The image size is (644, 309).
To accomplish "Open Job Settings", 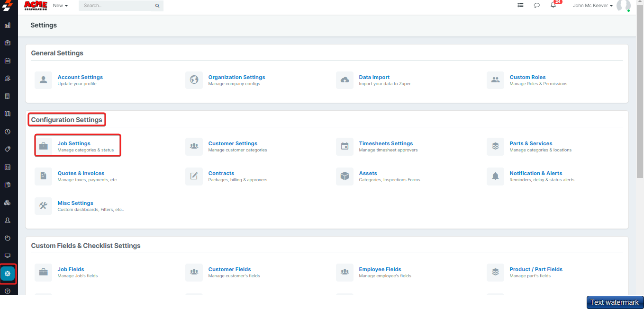I will pyautogui.click(x=74, y=143).
